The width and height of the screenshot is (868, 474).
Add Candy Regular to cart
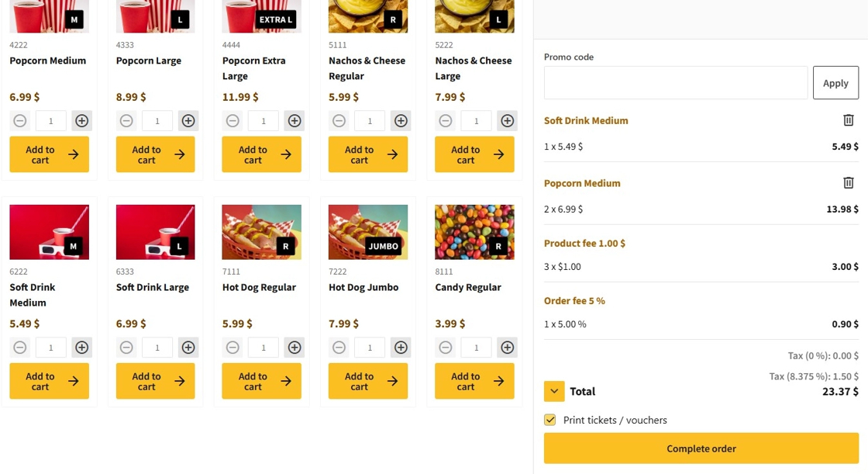pos(474,381)
